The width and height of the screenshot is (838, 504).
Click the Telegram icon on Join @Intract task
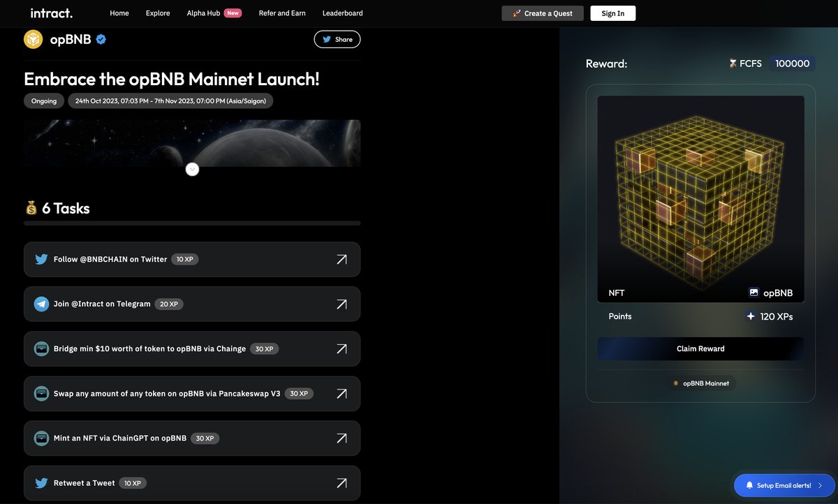[x=41, y=304]
